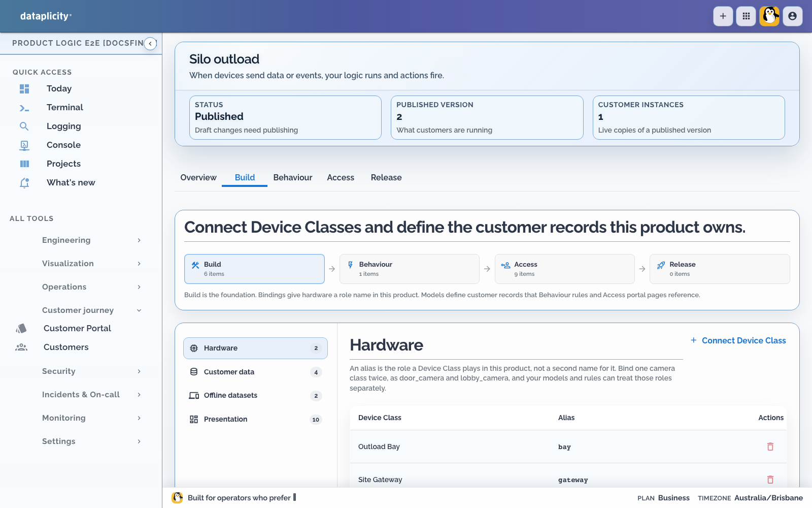Open Today in quick access

click(x=59, y=89)
